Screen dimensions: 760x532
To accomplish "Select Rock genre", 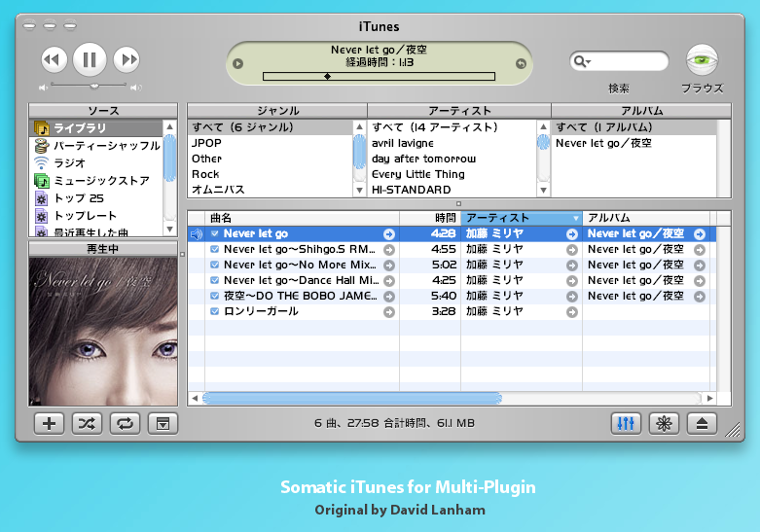I will pyautogui.click(x=271, y=174).
